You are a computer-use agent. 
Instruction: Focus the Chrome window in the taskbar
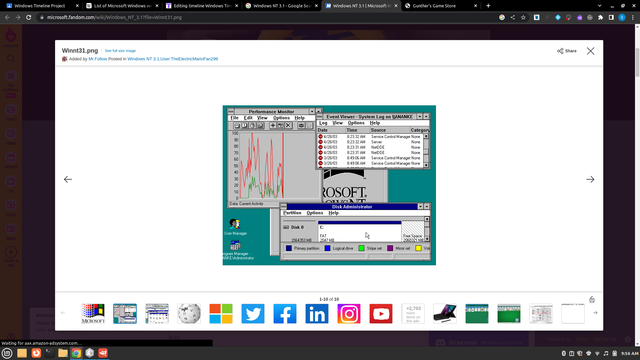point(76,353)
